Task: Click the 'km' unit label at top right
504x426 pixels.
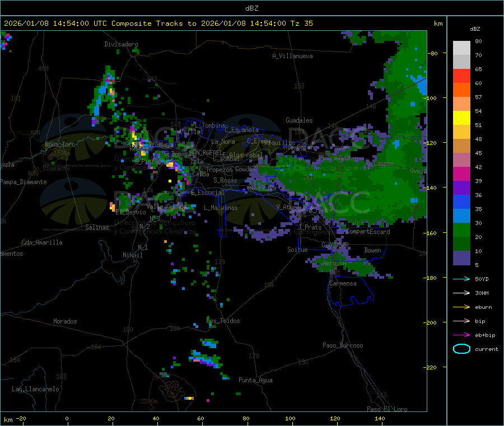Action: [438, 24]
